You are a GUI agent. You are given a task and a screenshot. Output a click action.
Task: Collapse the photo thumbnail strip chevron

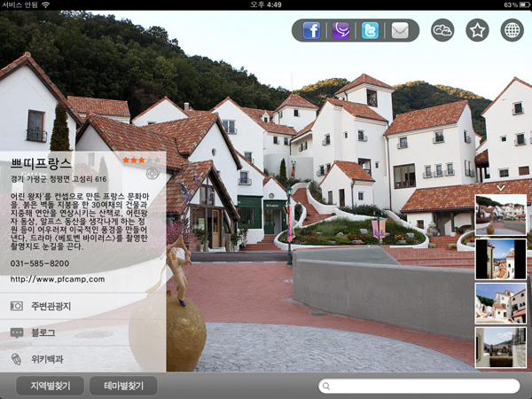point(501,187)
